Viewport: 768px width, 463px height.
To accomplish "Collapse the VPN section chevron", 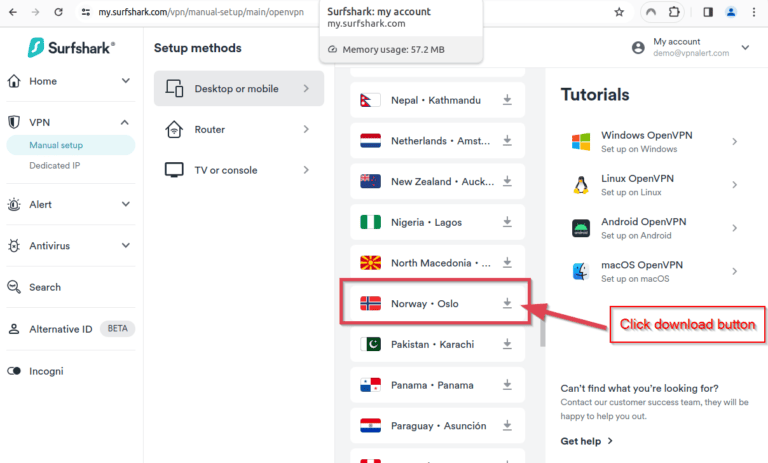I will click(x=126, y=122).
